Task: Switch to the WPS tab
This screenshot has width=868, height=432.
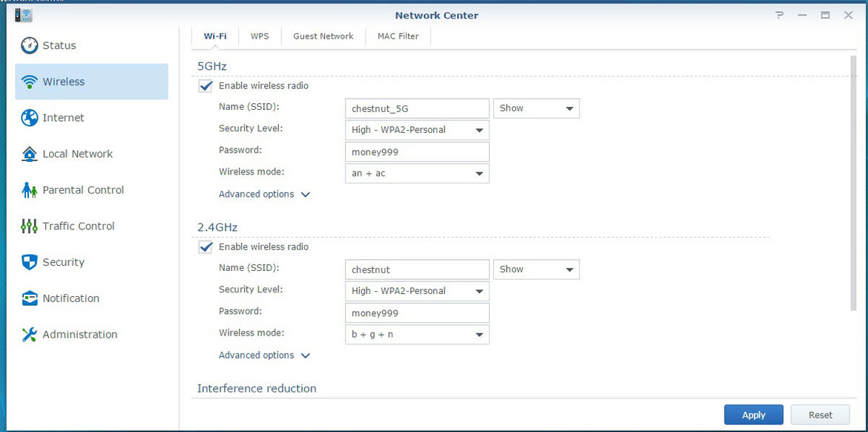Action: (260, 36)
